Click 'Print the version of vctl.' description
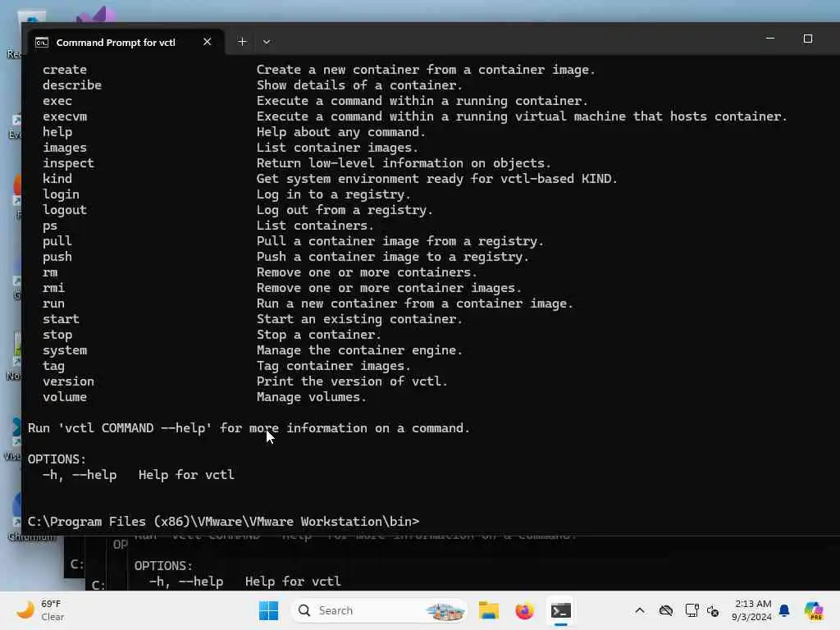Screen dimensions: 840x630 pos(352,381)
